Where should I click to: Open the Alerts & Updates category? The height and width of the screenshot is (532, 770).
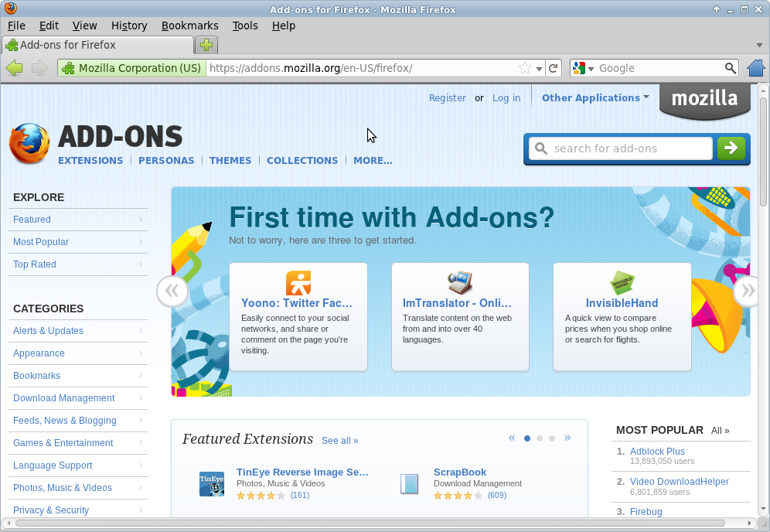pos(78,331)
